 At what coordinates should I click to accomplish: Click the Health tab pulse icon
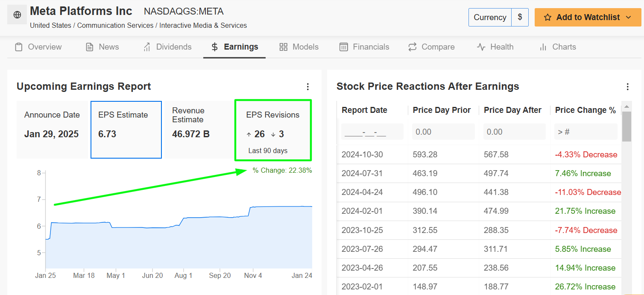click(481, 47)
